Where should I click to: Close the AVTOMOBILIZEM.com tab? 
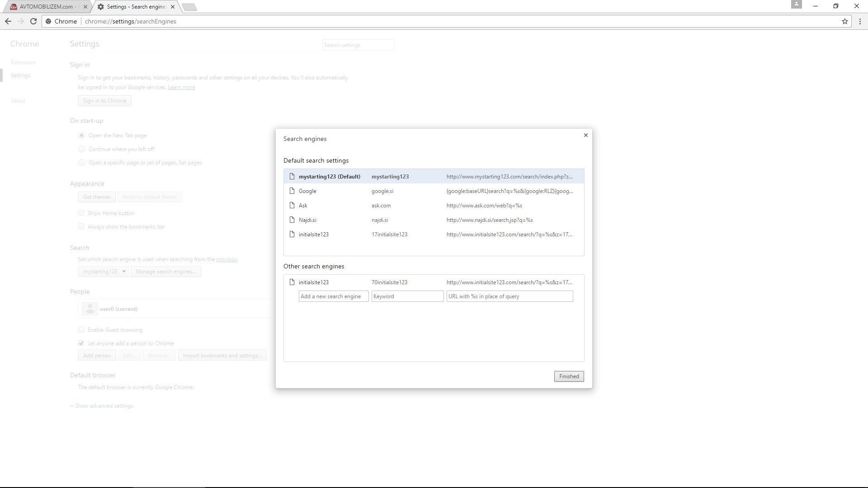point(85,7)
